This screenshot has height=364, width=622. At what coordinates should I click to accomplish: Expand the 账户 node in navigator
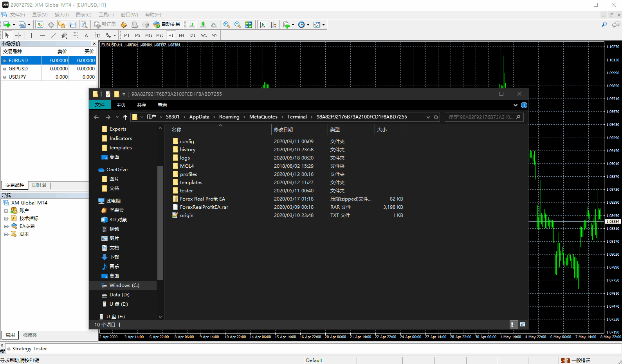point(6,210)
